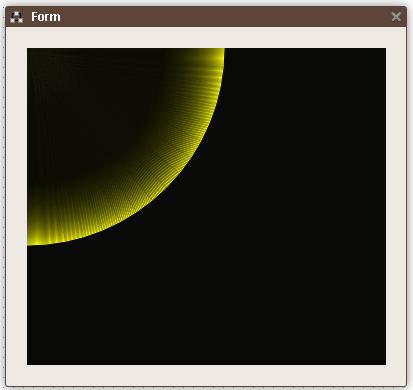Close the Form window

click(396, 17)
